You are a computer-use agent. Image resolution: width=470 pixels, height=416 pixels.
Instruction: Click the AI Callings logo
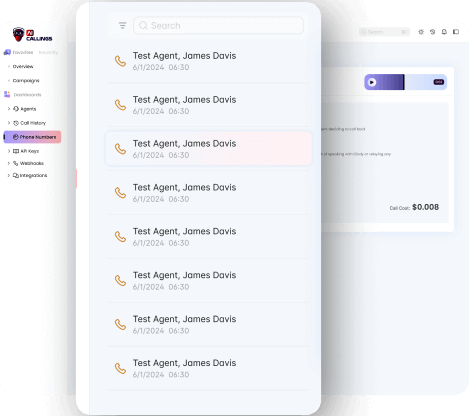[x=32, y=35]
